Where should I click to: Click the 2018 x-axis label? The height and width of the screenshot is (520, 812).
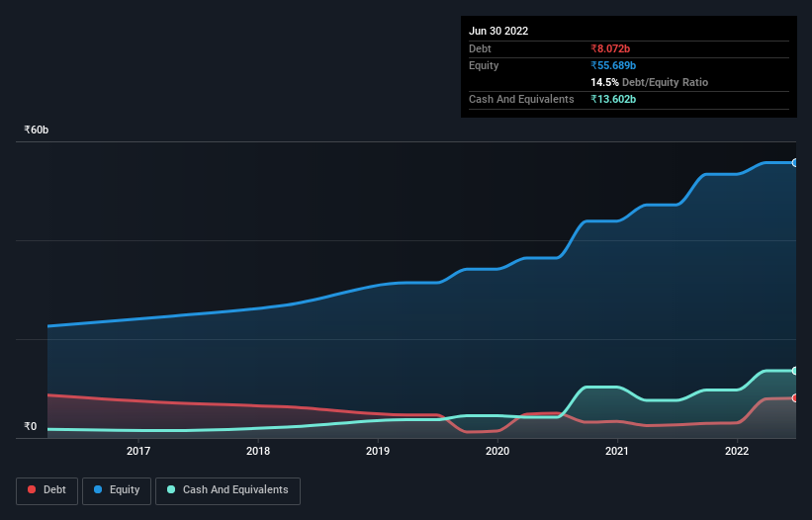tap(258, 451)
